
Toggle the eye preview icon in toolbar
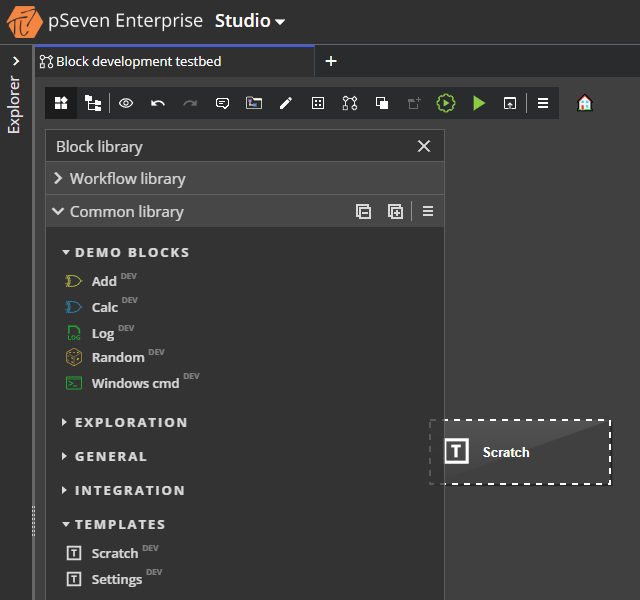[x=126, y=103]
